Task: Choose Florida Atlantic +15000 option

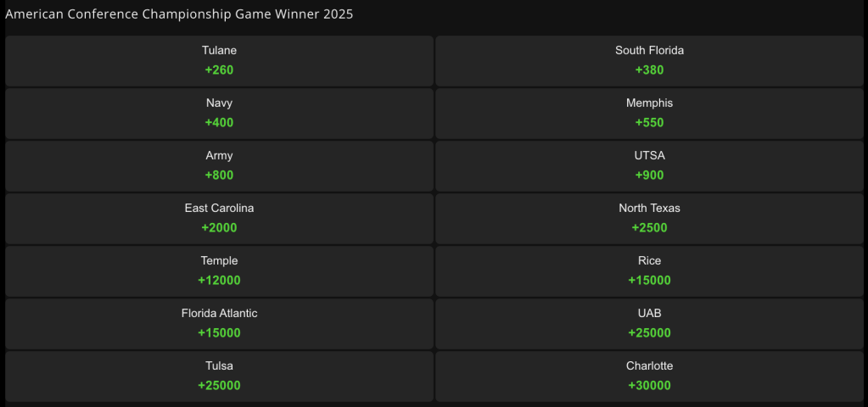Action: pos(219,324)
